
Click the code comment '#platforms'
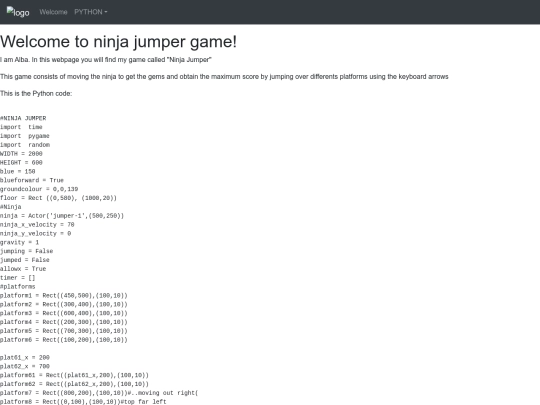[18, 287]
